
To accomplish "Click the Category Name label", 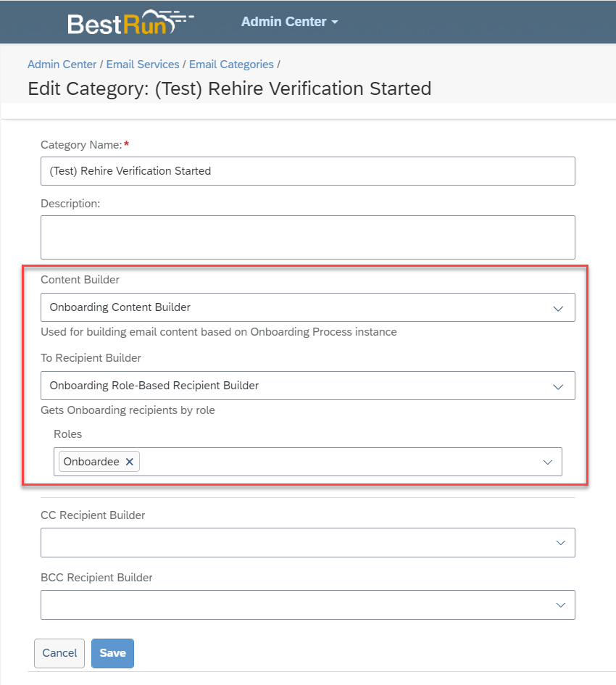I will (81, 144).
